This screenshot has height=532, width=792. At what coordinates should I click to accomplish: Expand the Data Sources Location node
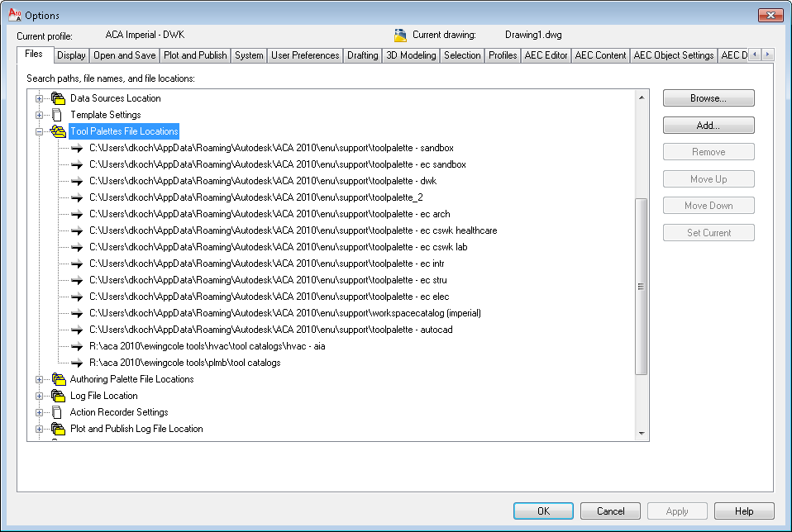[40, 97]
